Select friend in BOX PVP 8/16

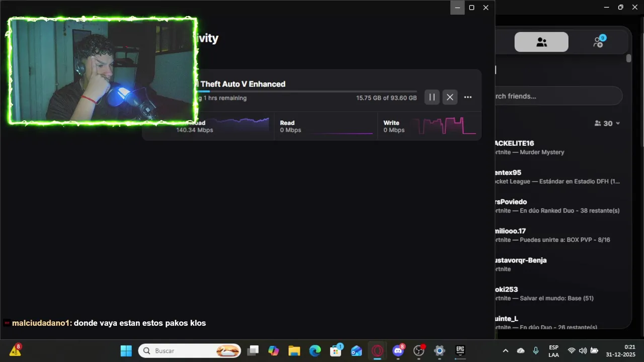(x=558, y=235)
